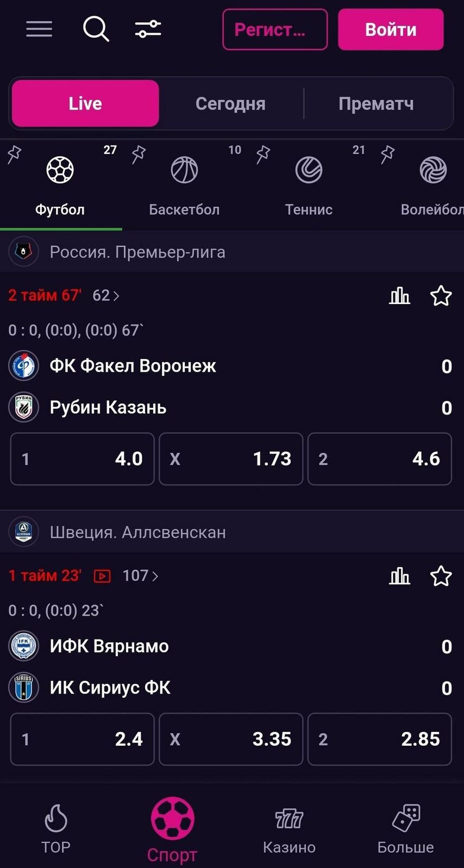Viewport: 464px width, 868px height.
Task: Bet on draw at 1.73 odds
Action: [231, 458]
